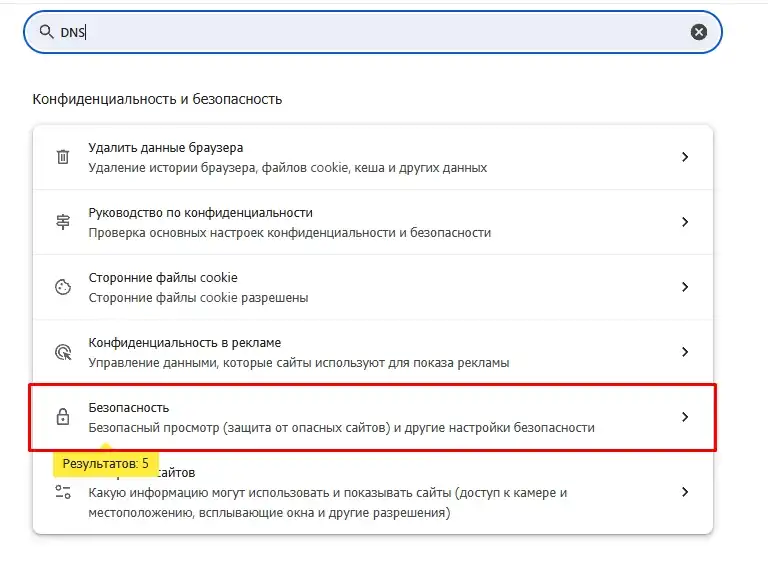Click the search field containing DNS

(370, 32)
